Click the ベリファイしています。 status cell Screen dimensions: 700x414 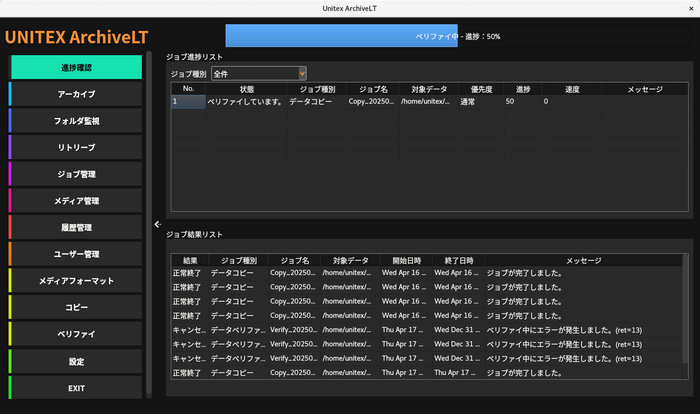[x=246, y=101]
